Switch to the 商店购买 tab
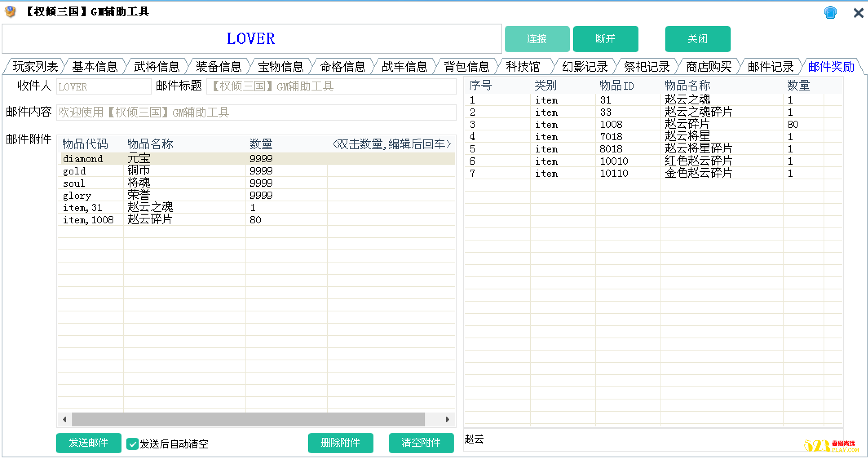This screenshot has height=459, width=868. pos(709,66)
